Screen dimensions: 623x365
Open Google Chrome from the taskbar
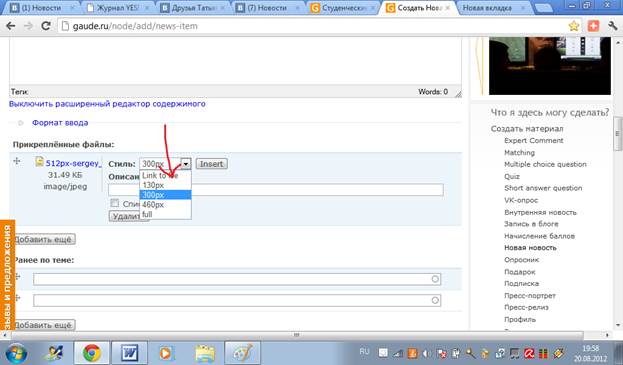coord(92,353)
